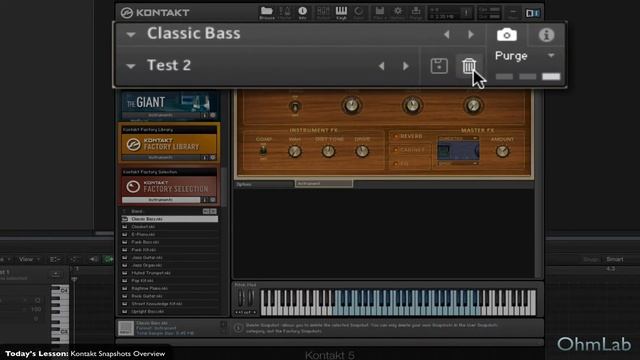Click the Master Kontrol icon in header
The height and width of the screenshot is (360, 640).
284,12
